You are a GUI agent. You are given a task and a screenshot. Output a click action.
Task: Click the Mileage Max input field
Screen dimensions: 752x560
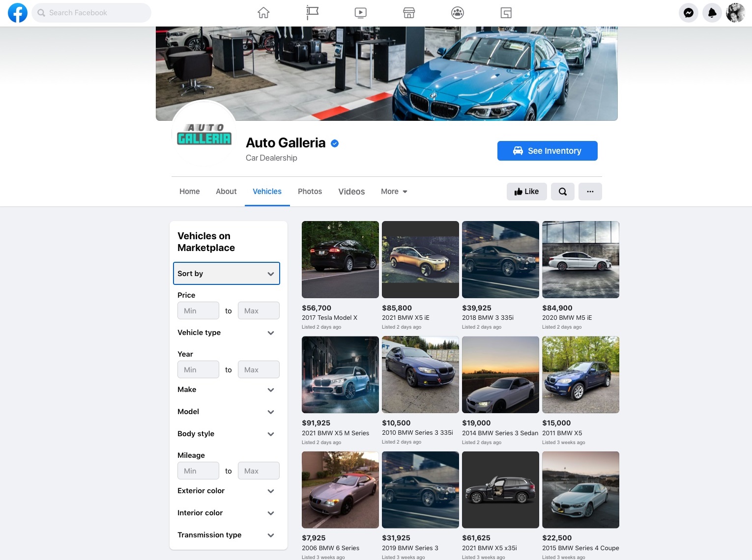click(259, 471)
